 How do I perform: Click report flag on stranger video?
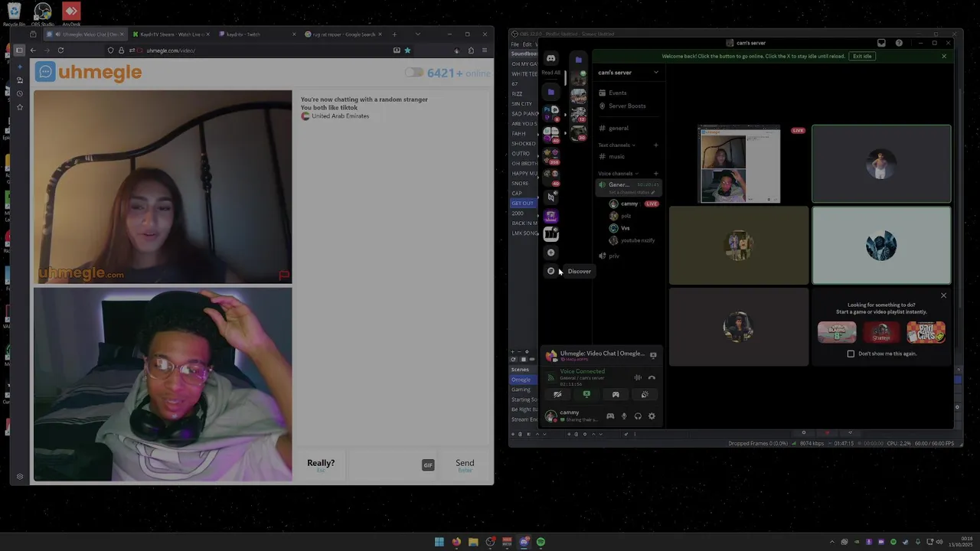pyautogui.click(x=284, y=275)
